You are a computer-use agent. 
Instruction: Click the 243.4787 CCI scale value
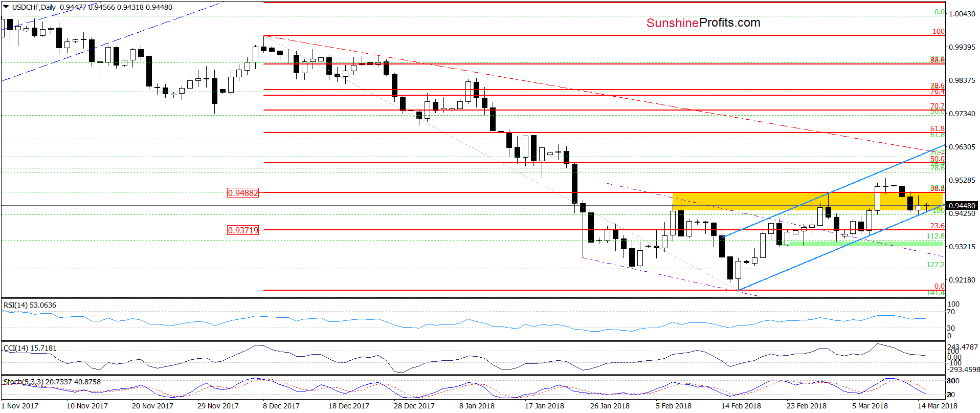pos(963,347)
